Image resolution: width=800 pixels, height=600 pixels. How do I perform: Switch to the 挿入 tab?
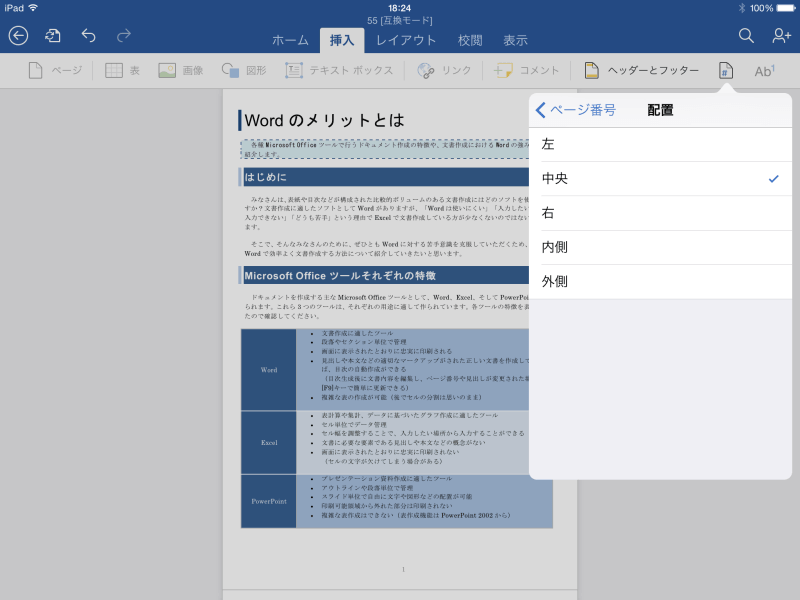point(342,40)
